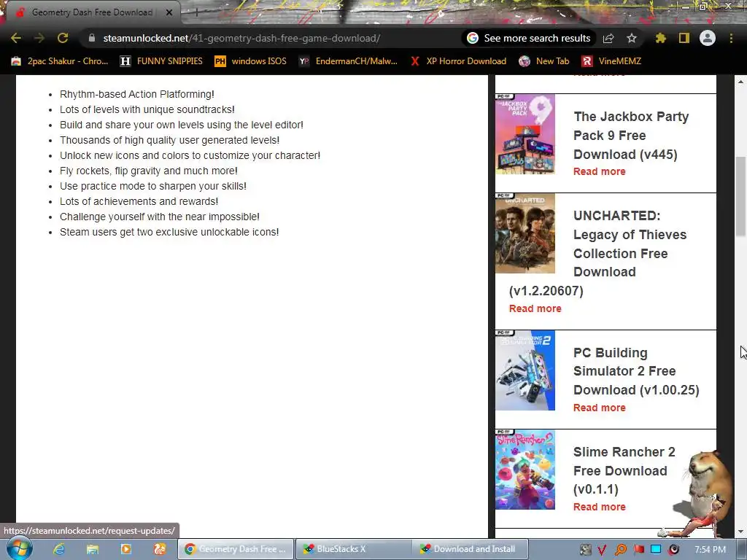This screenshot has height=560, width=747.
Task: Open Windows Explorer folder in taskbar
Action: click(93, 549)
